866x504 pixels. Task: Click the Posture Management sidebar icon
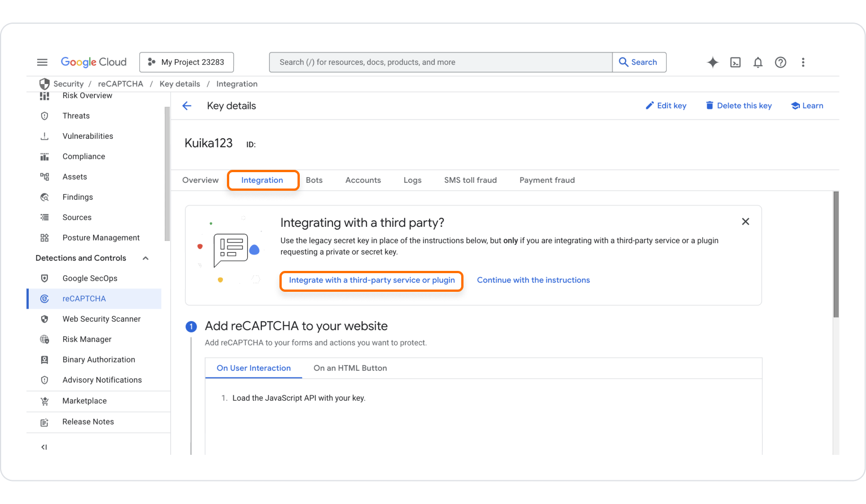tap(45, 238)
